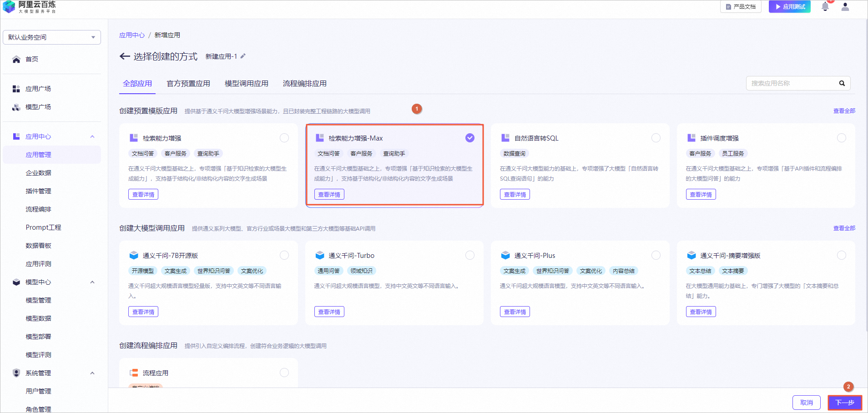Screen dimensions: 868x413
Task: Click the 流程应用 card icon
Action: coord(134,373)
